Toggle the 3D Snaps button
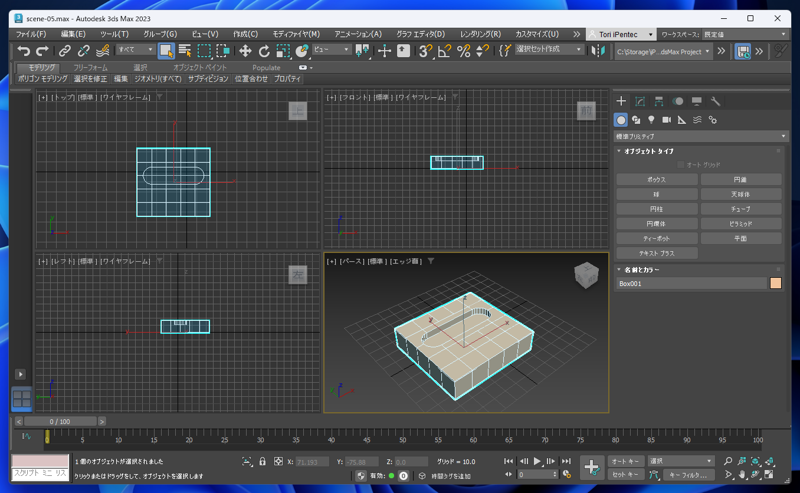 coord(425,51)
